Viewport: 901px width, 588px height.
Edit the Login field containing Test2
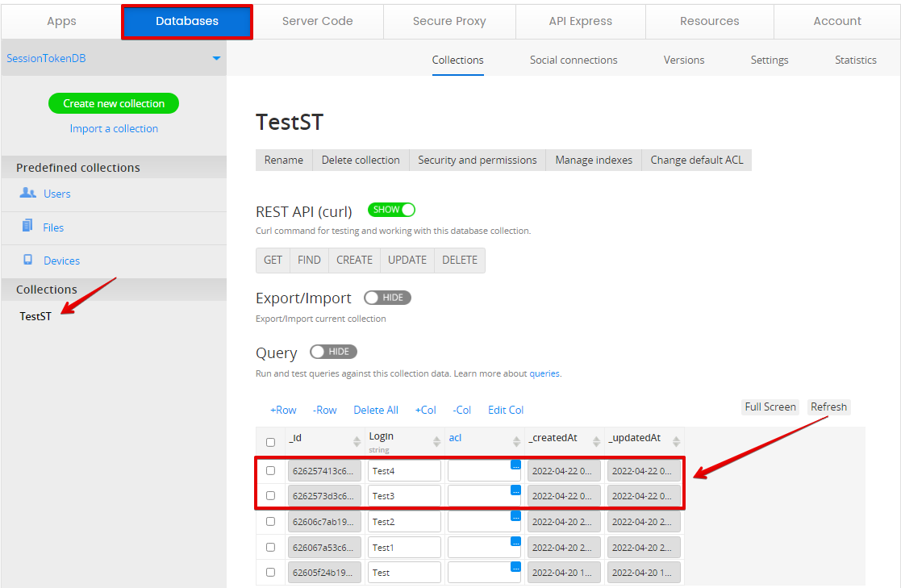pyautogui.click(x=404, y=522)
